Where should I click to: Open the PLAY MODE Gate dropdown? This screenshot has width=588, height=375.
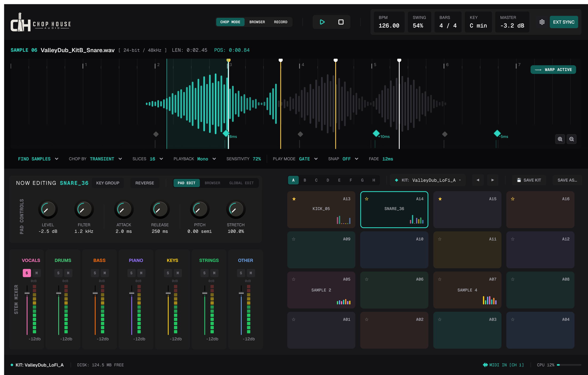coord(308,159)
